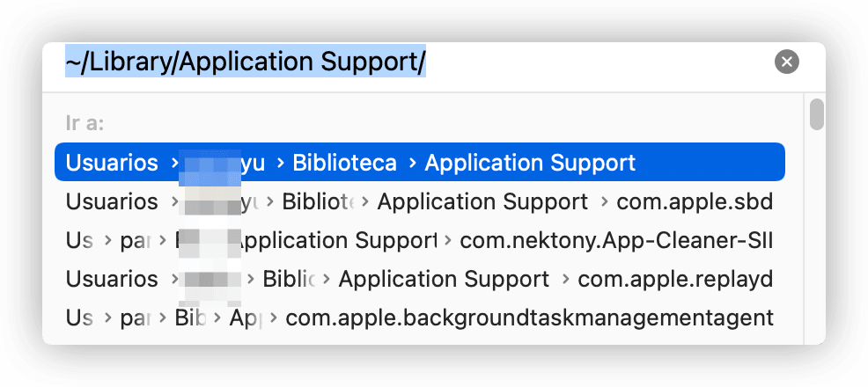868x387 pixels.
Task: Select the com.apple.replayd folder suggestion
Action: [674, 279]
